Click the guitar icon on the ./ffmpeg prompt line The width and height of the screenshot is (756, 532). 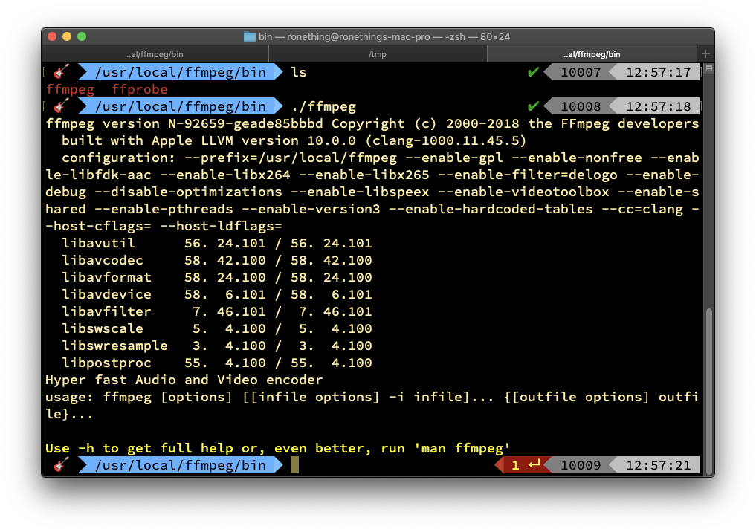point(61,106)
